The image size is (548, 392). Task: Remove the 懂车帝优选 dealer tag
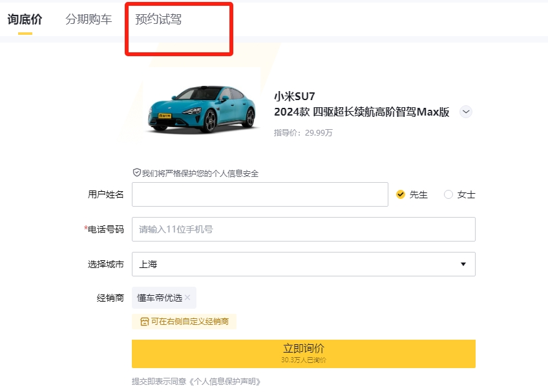tap(187, 298)
